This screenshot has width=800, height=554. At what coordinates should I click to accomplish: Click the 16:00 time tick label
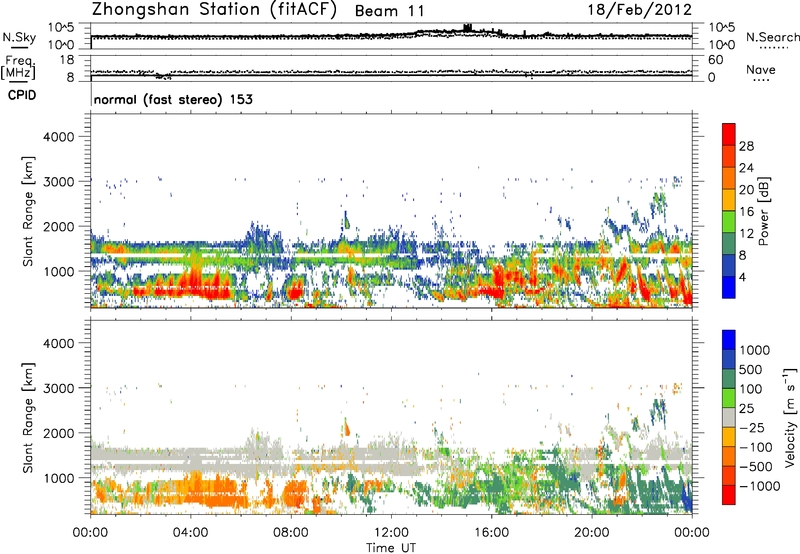491,533
